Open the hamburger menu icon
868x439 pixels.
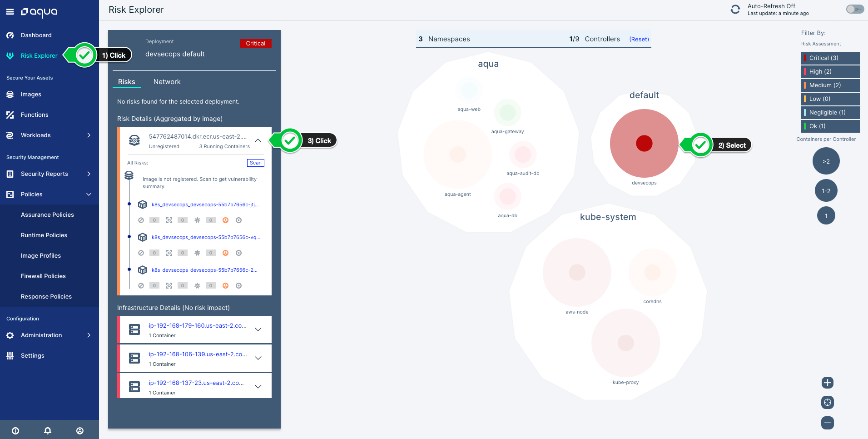point(10,12)
